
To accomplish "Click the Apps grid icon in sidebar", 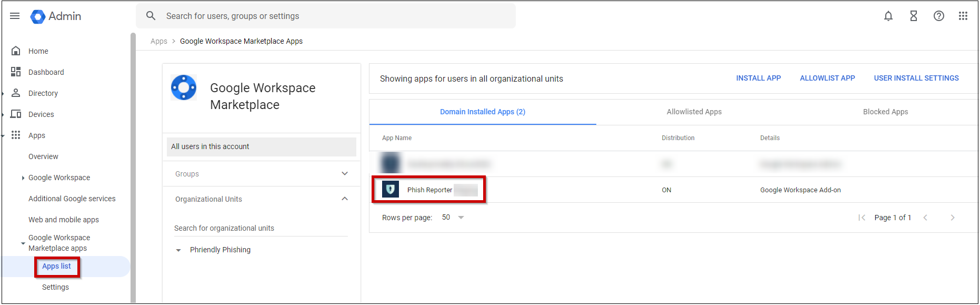I will coord(16,135).
